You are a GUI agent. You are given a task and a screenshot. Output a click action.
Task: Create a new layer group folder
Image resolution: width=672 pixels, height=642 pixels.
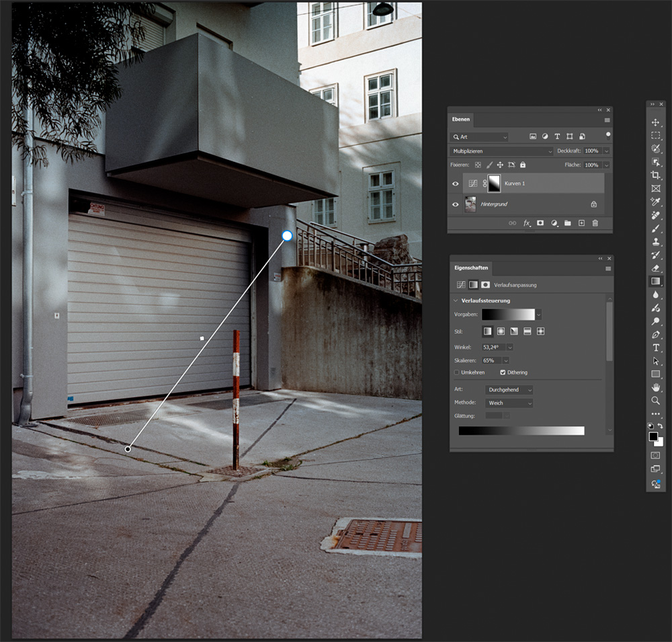(567, 223)
